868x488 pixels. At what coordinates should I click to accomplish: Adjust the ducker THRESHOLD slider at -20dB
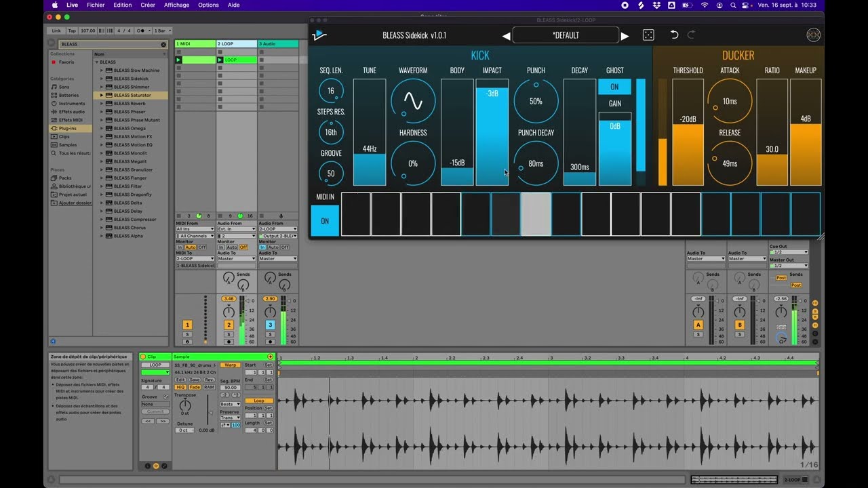pyautogui.click(x=688, y=132)
